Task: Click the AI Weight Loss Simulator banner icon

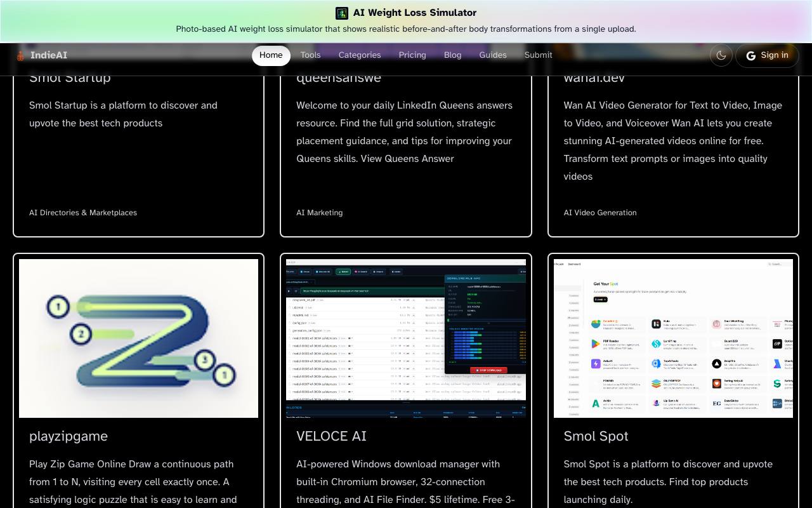Action: coord(342,13)
